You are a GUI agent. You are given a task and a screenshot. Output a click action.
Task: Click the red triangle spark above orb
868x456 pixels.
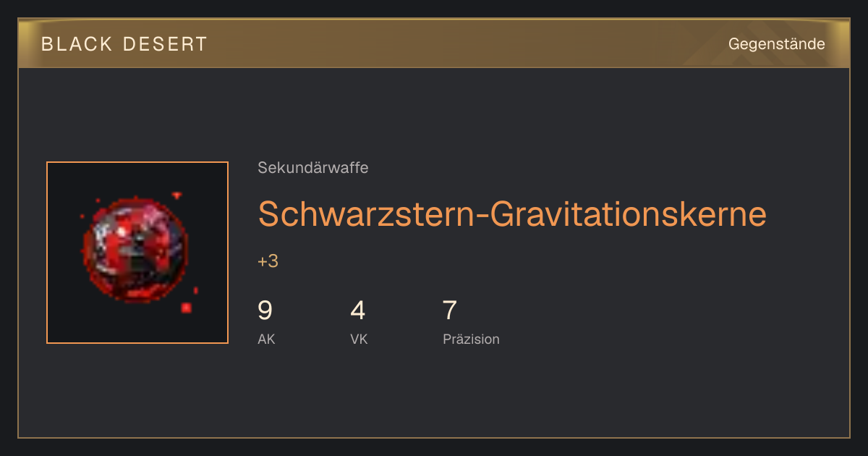pos(177,195)
